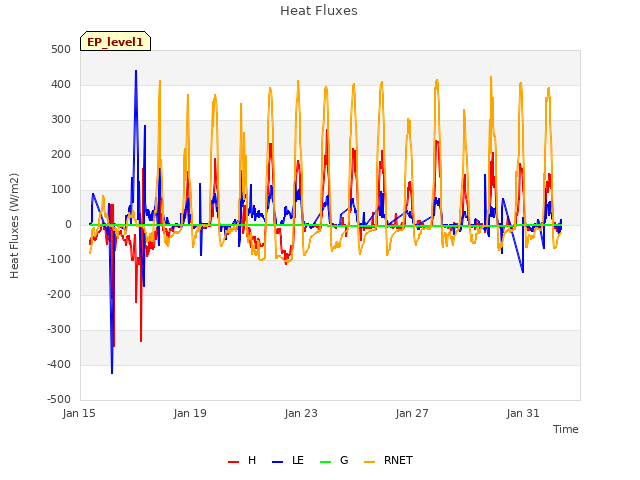The height and width of the screenshot is (480, 640).
Task: Click the orange RNET legend color marker
Action: tap(370, 462)
